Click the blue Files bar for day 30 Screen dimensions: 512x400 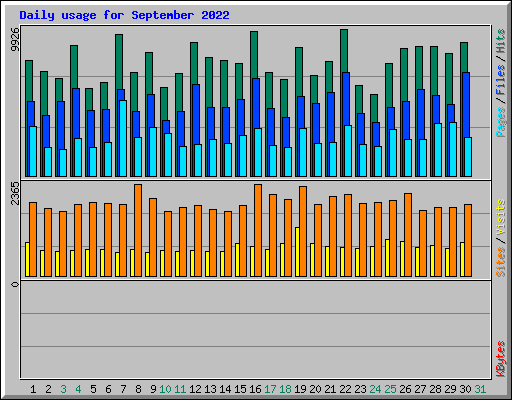coord(466,104)
